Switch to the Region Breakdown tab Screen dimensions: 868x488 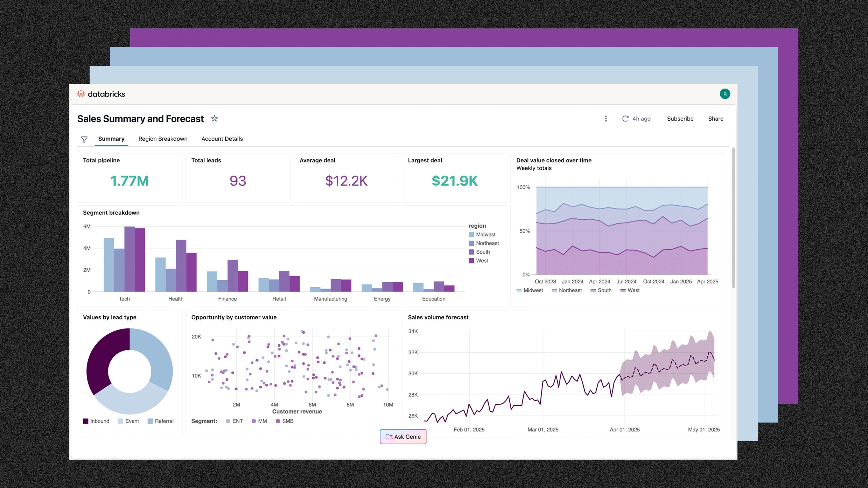[x=163, y=139]
